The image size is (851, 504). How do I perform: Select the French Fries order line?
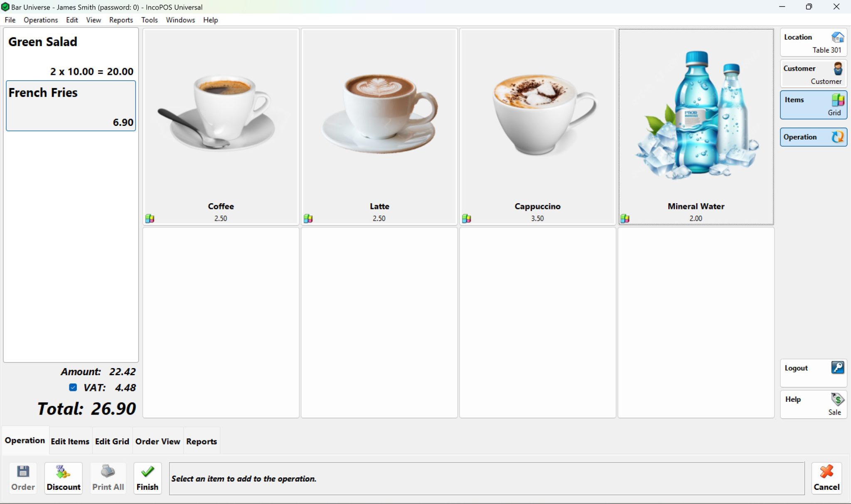point(71,106)
